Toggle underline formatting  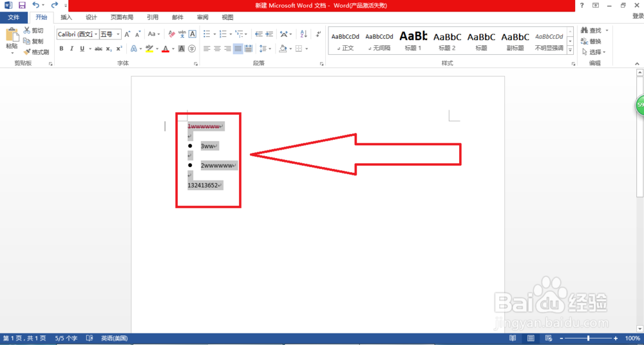(82, 48)
